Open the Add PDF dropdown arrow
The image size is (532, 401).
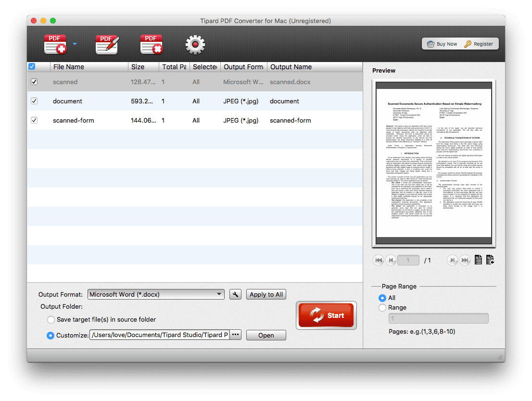[x=75, y=44]
